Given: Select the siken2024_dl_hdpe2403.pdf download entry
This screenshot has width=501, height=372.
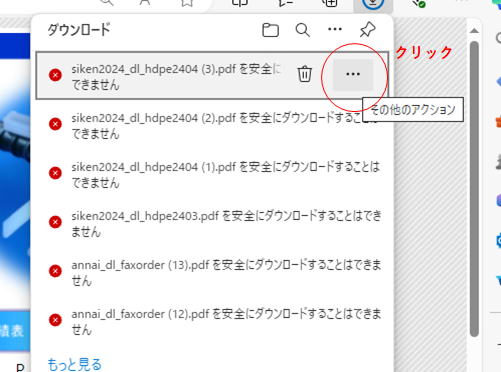Looking at the screenshot, I should coord(212,223).
